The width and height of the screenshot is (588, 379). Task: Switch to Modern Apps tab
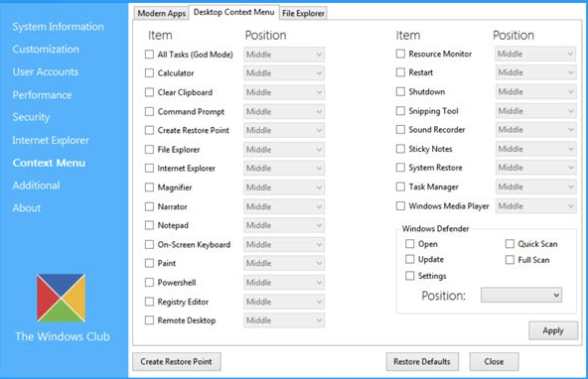tap(162, 13)
